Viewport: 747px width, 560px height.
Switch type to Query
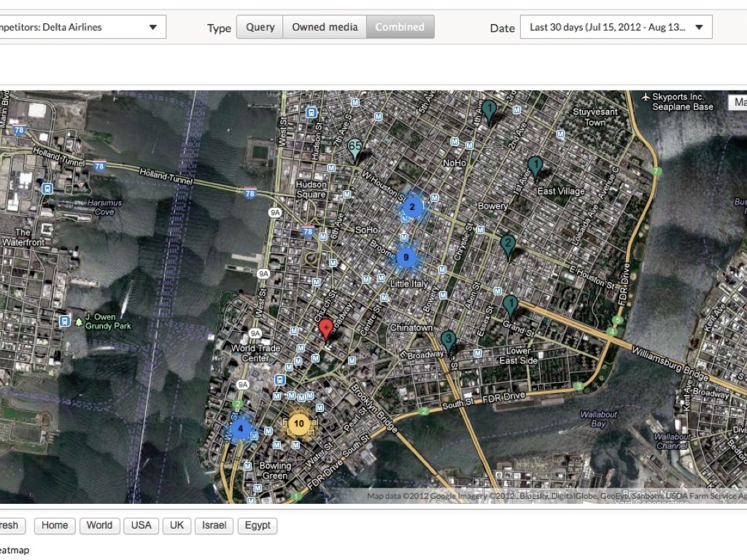(260, 28)
